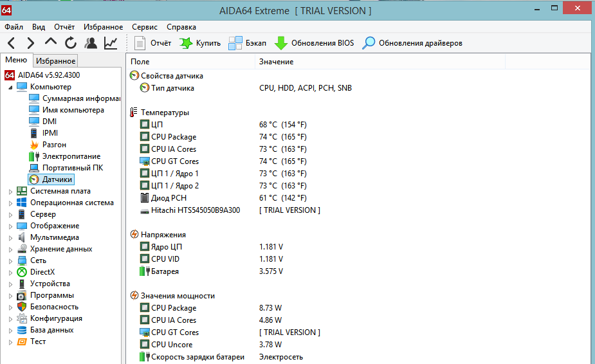Open the Файл menu

point(14,27)
